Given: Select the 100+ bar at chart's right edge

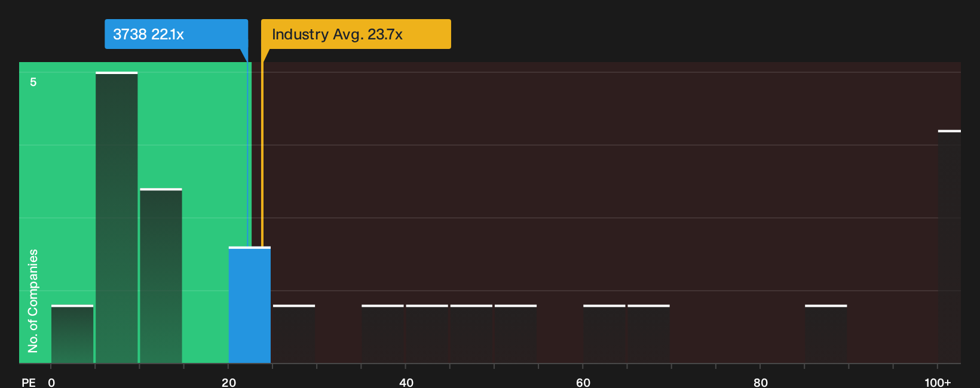Looking at the screenshot, I should click(950, 247).
